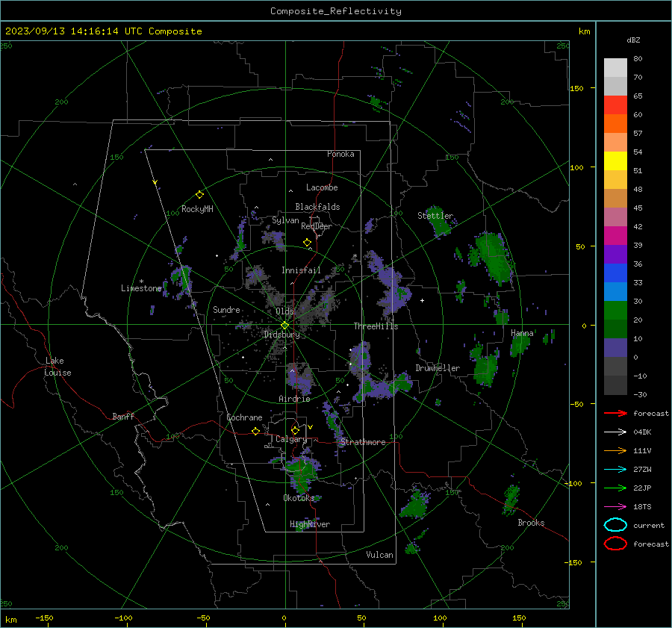Click the Brooks city label
Viewport: 672px width, 628px height.
[x=531, y=523]
